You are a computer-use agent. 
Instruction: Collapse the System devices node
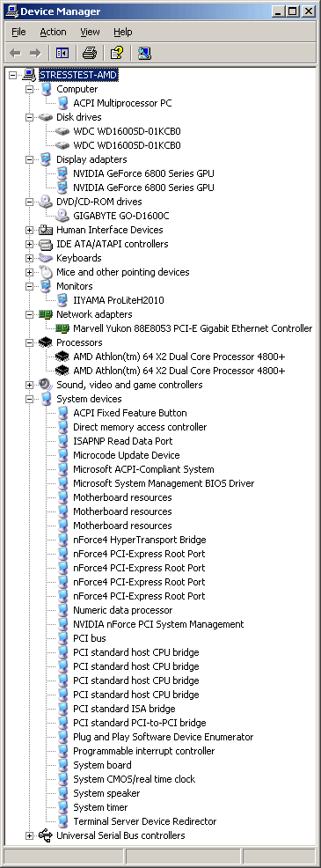[29, 399]
